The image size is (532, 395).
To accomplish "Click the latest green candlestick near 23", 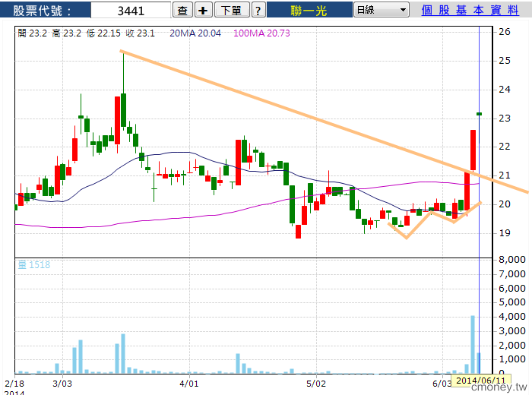I will pos(479,114).
